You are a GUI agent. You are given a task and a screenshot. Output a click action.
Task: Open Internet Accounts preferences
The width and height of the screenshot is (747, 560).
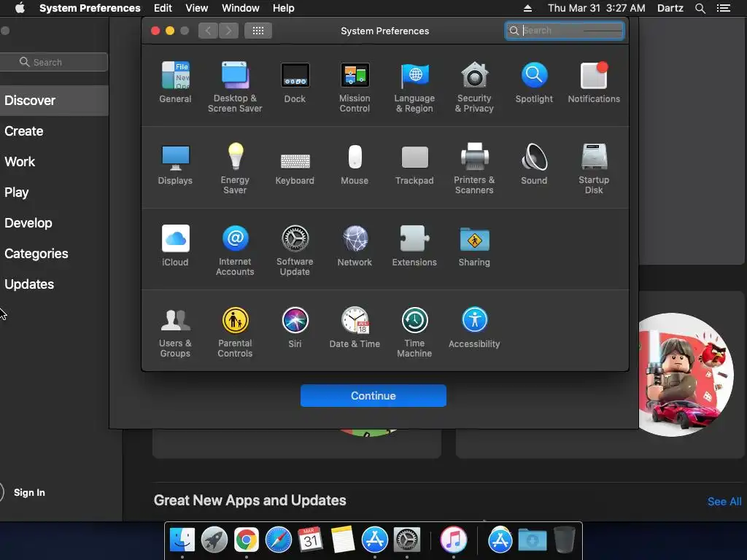pos(235,250)
